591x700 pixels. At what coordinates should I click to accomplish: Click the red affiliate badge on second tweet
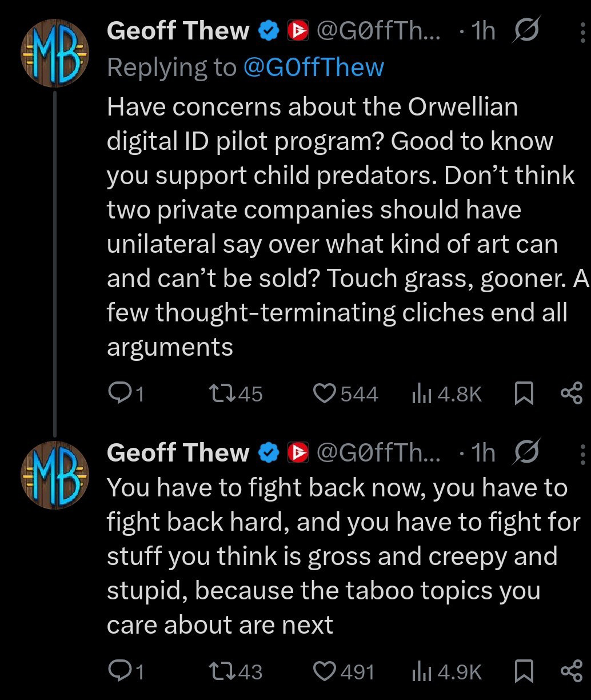(298, 453)
